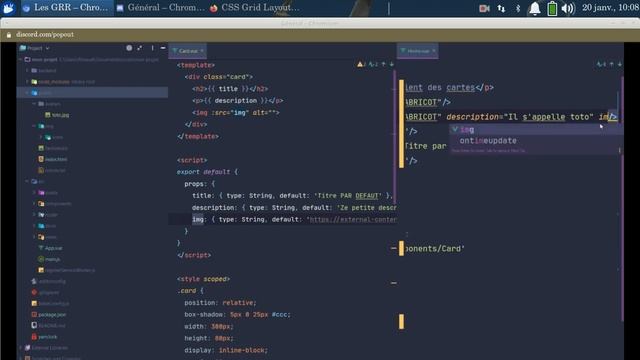Open registerServiceWorker.js file
Image resolution: width=640 pixels, height=360 pixels.
pyautogui.click(x=67, y=270)
